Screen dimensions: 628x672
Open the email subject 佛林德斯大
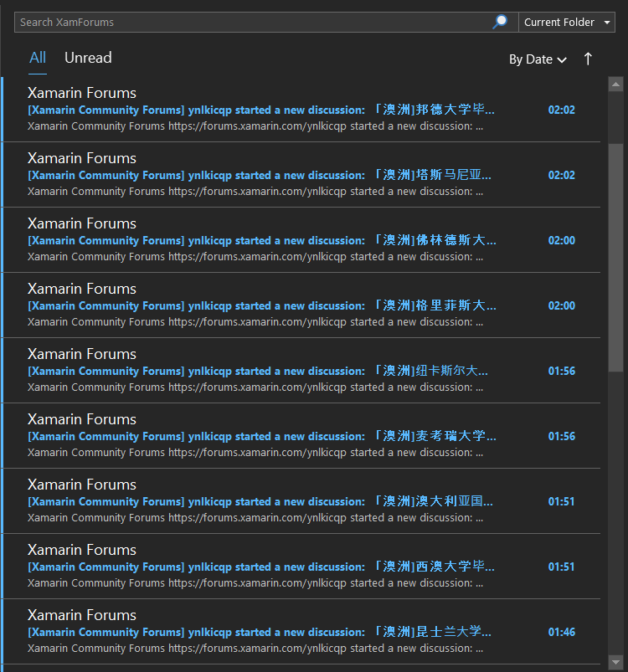coord(262,240)
